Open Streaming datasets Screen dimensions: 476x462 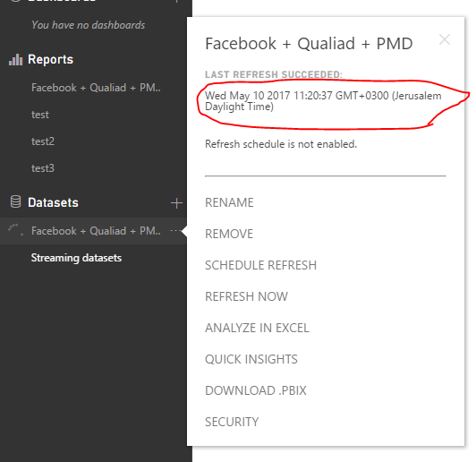(76, 258)
